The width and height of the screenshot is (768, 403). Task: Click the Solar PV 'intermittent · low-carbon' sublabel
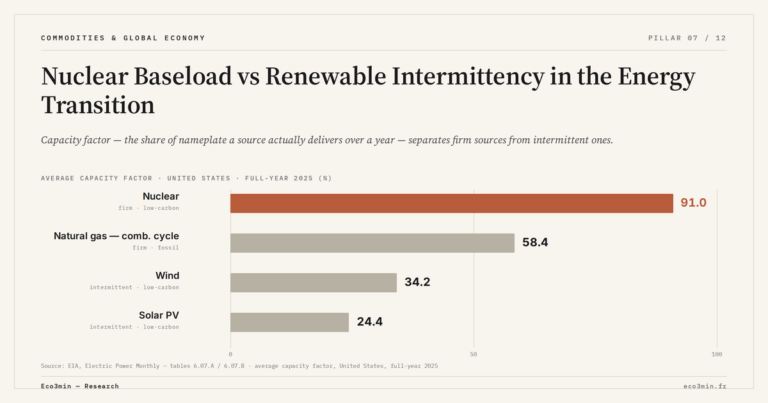[134, 327]
